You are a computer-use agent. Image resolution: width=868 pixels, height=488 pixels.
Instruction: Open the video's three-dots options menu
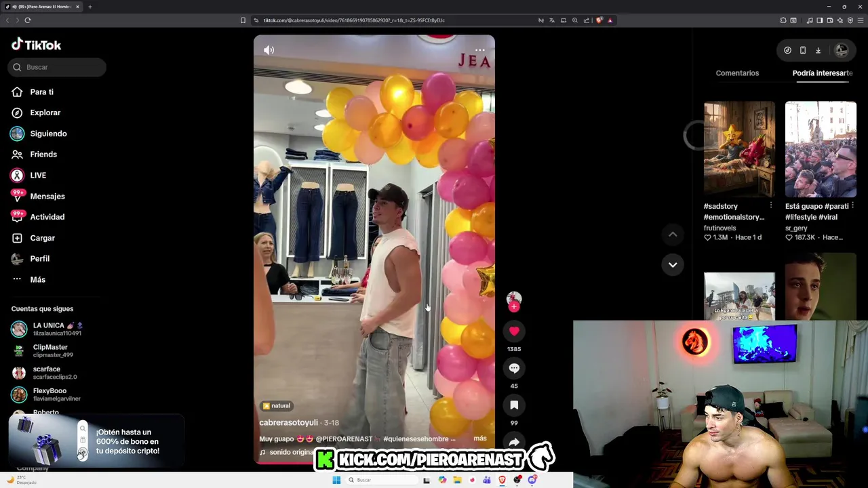pyautogui.click(x=479, y=50)
